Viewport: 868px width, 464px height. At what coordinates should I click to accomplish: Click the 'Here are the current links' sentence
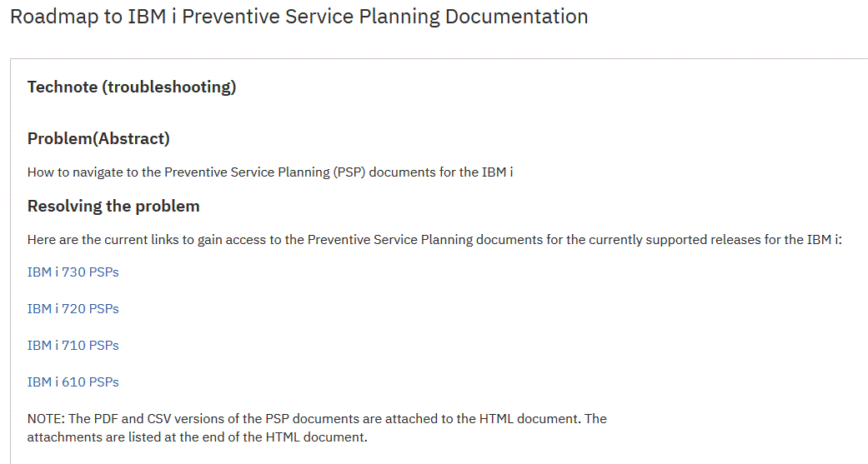[434, 239]
